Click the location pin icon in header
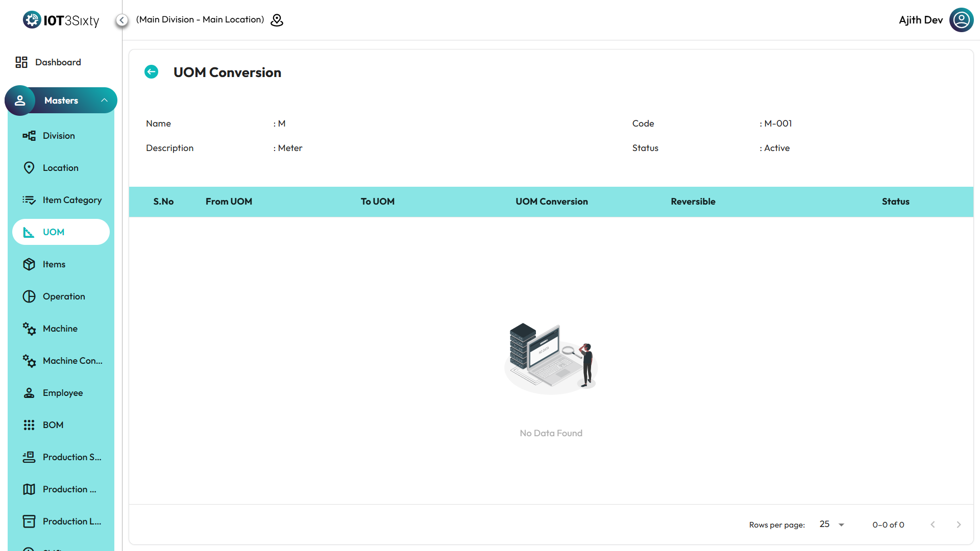This screenshot has width=980, height=551. (x=277, y=20)
